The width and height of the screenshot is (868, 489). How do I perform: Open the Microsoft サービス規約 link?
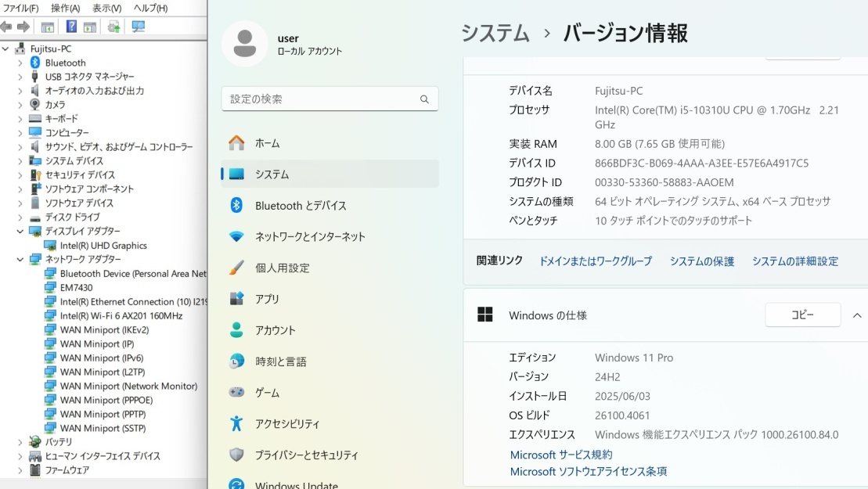tap(560, 455)
